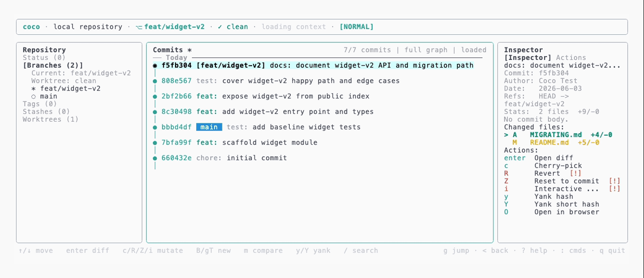Click the coco app name in header

(x=32, y=27)
